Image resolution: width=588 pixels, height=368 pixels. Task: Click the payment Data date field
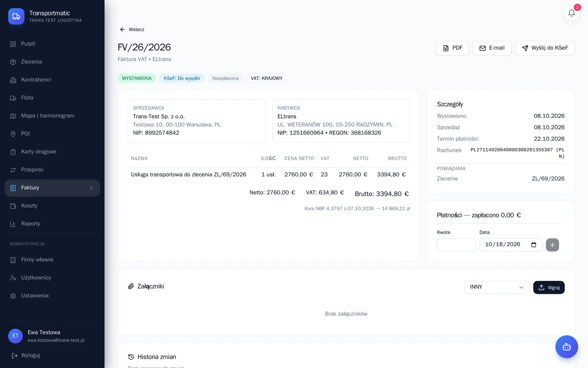(x=511, y=245)
